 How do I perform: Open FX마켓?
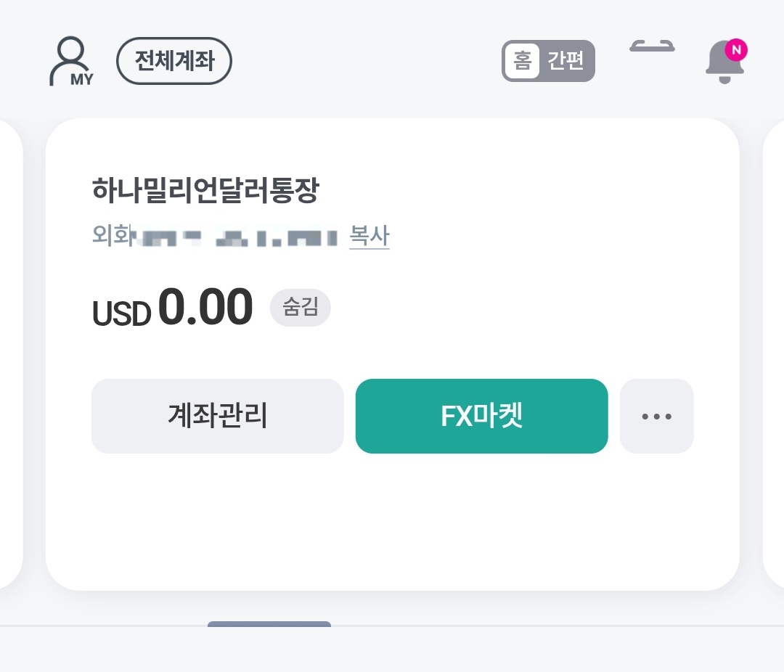coord(481,416)
